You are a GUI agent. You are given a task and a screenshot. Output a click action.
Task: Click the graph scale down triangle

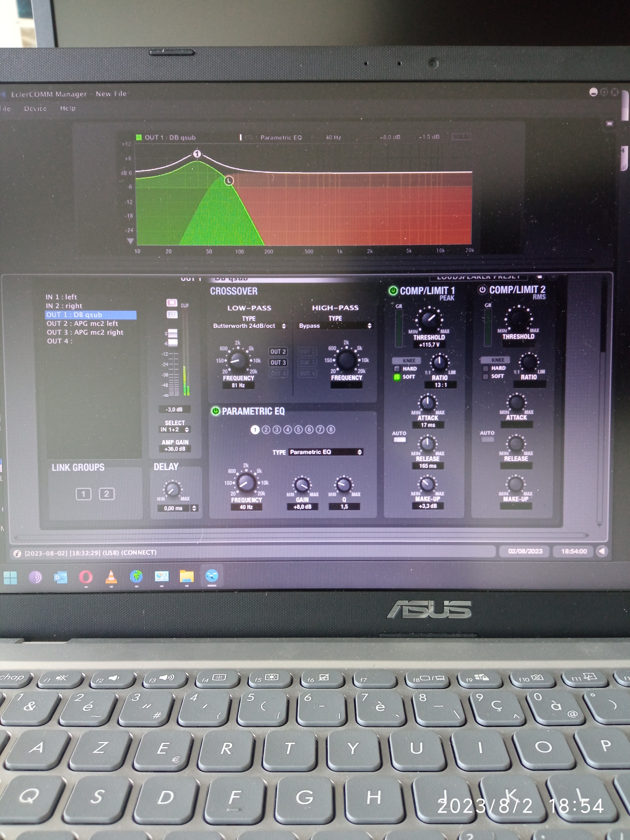point(130,241)
